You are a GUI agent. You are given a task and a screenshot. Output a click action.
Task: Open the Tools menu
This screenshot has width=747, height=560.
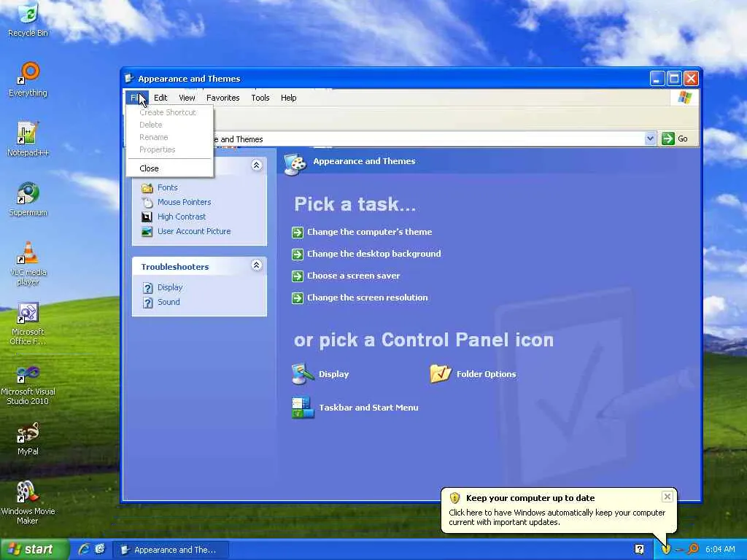[260, 98]
